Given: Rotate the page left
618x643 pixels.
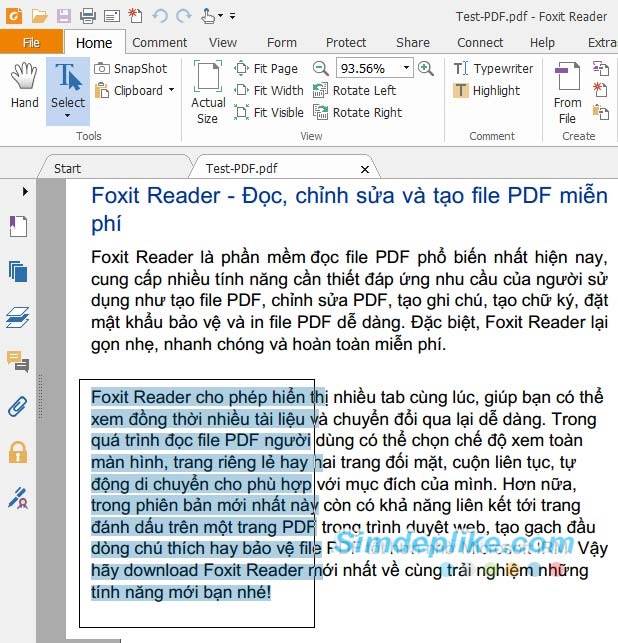Looking at the screenshot, I should [354, 90].
